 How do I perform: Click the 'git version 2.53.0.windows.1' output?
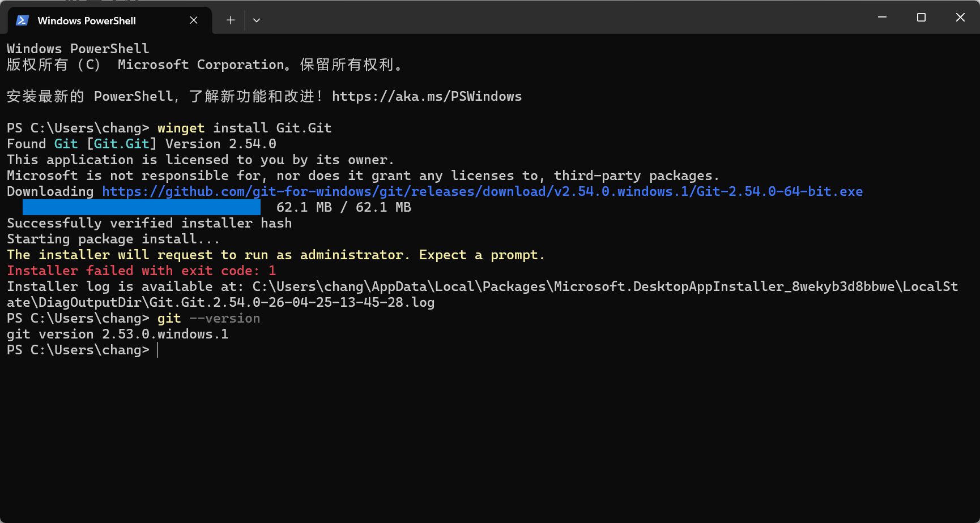tap(118, 334)
